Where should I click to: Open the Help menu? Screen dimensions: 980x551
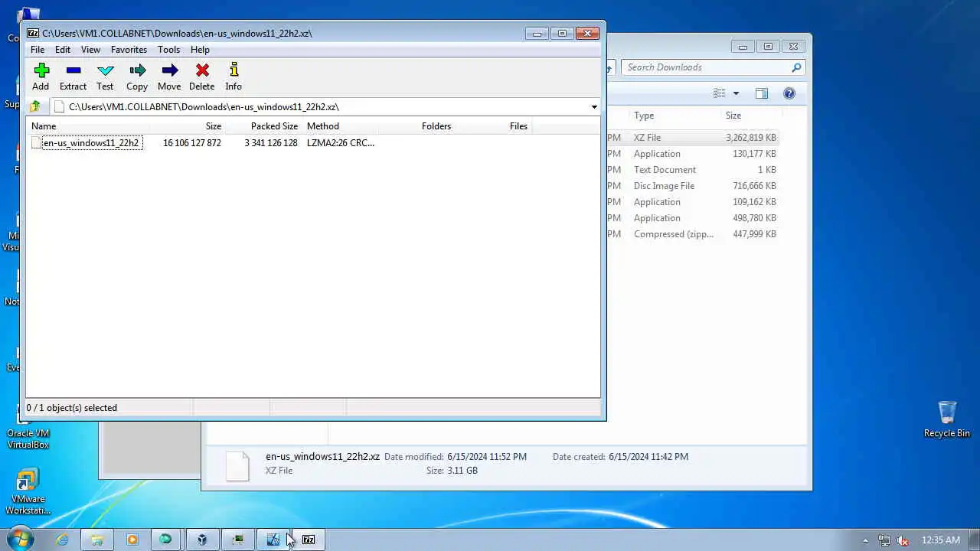[200, 50]
